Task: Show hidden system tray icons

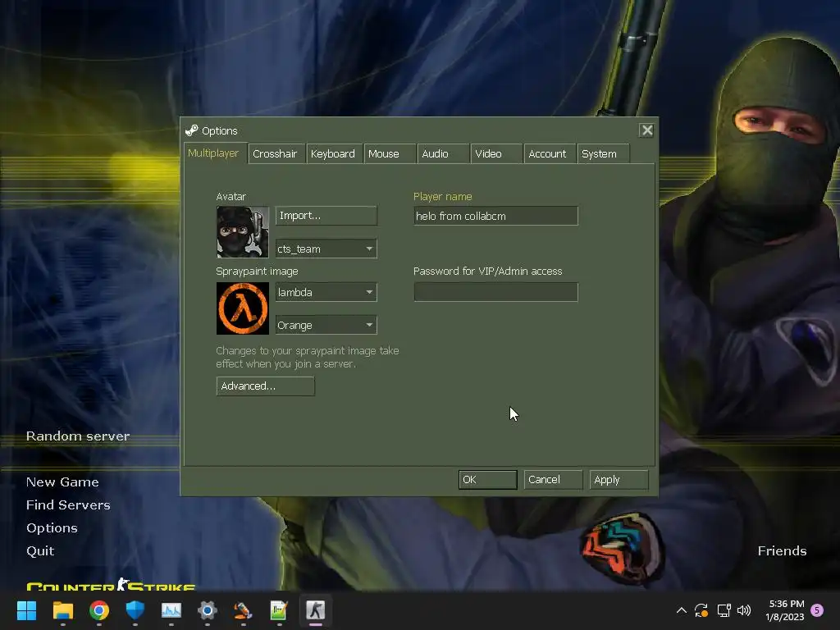Action: pos(682,610)
